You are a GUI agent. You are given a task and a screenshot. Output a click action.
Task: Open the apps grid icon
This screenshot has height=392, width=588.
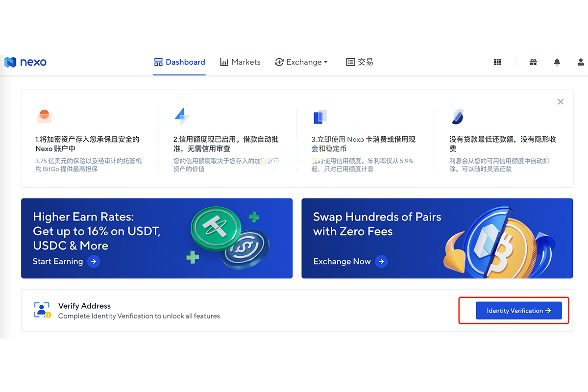pos(497,62)
